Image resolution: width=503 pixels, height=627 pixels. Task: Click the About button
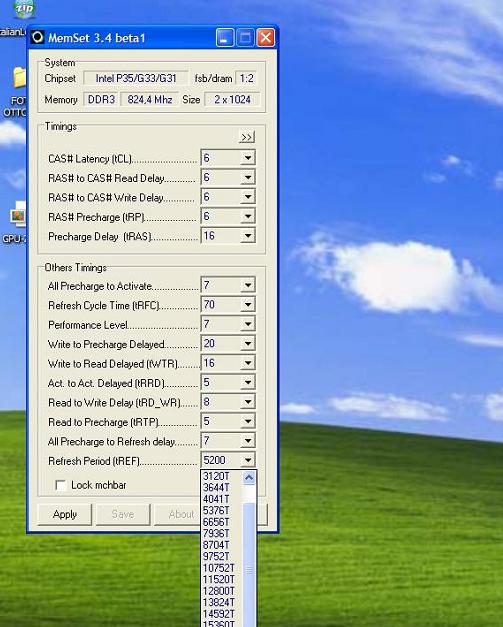(x=178, y=514)
